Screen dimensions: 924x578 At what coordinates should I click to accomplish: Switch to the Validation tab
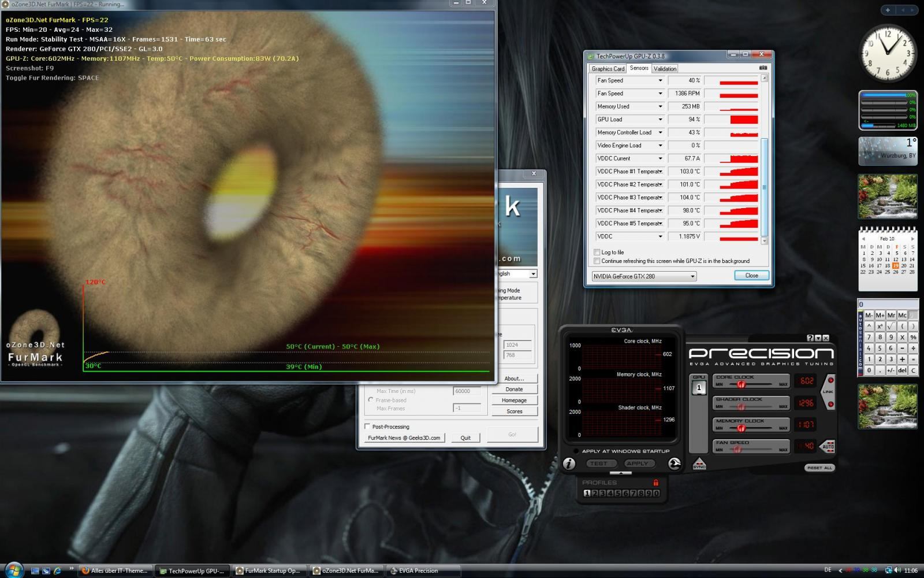pos(665,69)
